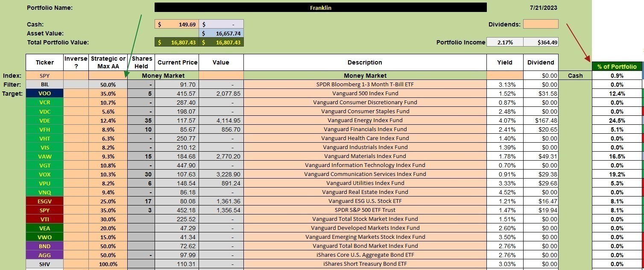Select the Franklin portfolio name cell
The image size is (644, 270).
[x=321, y=8]
